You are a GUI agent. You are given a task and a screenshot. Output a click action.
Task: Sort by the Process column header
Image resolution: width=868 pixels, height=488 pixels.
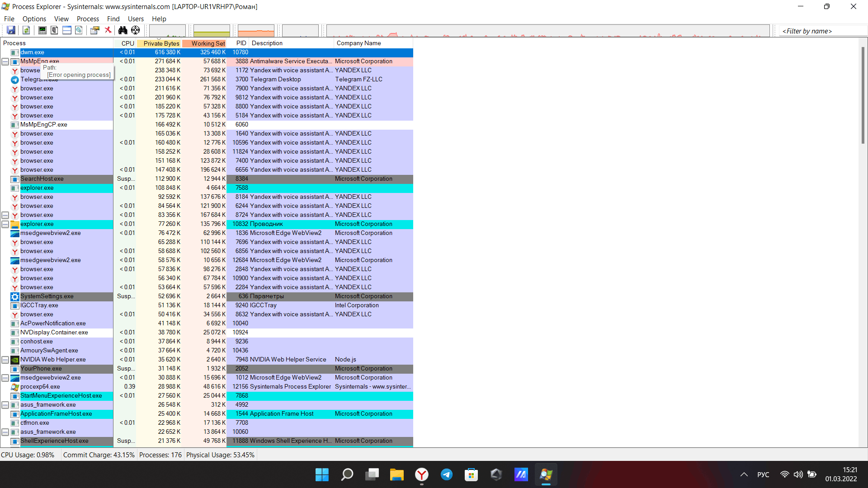coord(57,43)
